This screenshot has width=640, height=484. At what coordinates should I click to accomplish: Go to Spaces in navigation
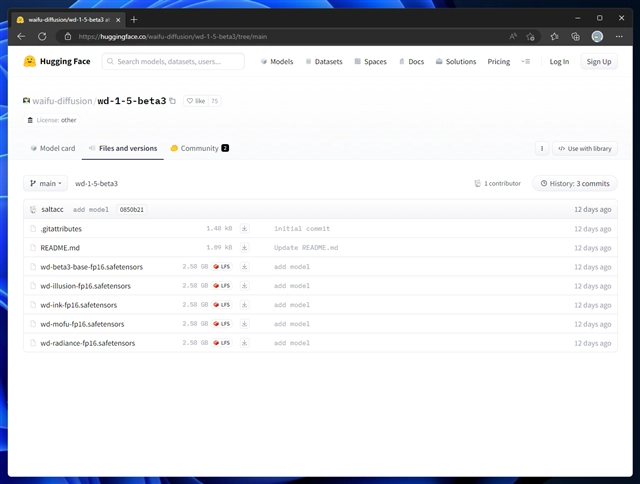tap(371, 62)
